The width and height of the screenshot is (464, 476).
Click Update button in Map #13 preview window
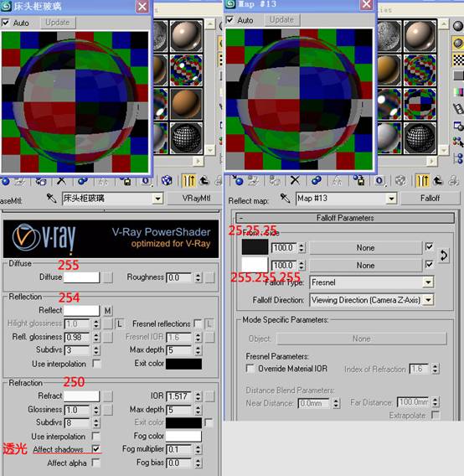coord(281,20)
